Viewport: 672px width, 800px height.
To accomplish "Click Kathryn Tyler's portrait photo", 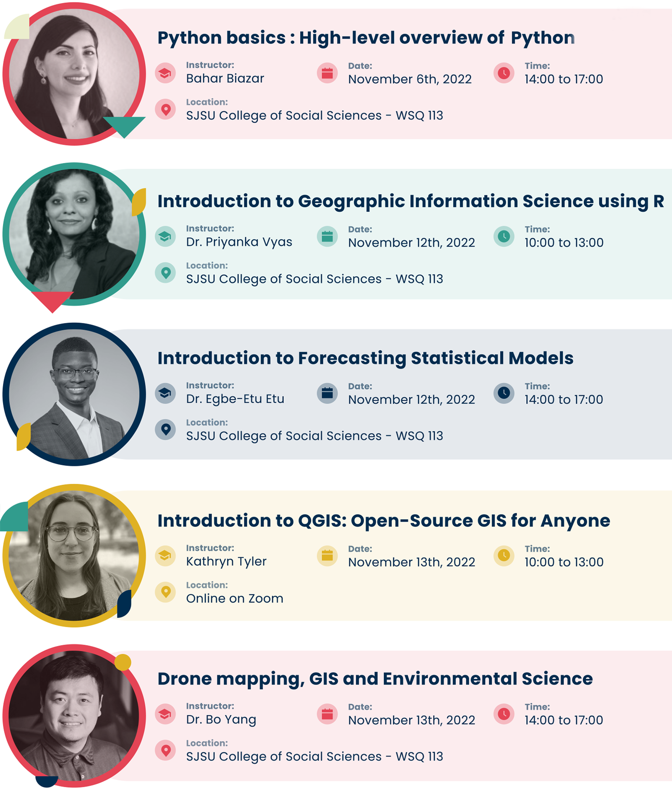I will [74, 555].
